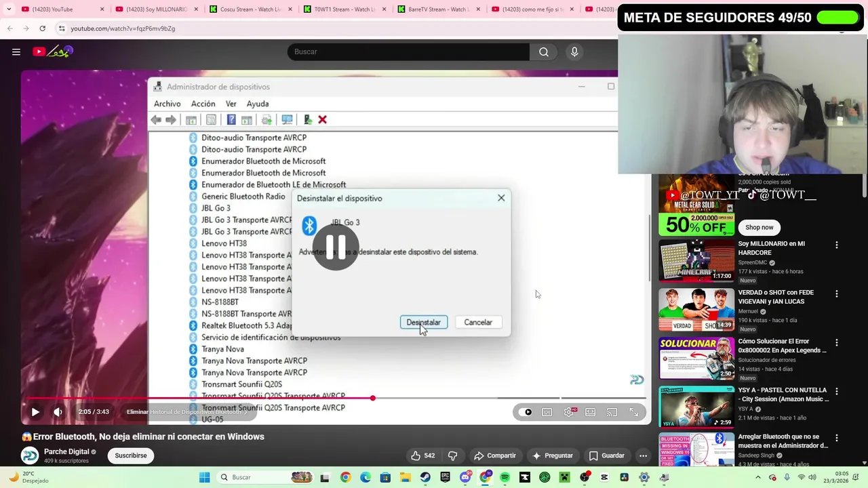The width and height of the screenshot is (868, 488).
Task: Go to YouTube home via the logo
Action: click(x=52, y=52)
